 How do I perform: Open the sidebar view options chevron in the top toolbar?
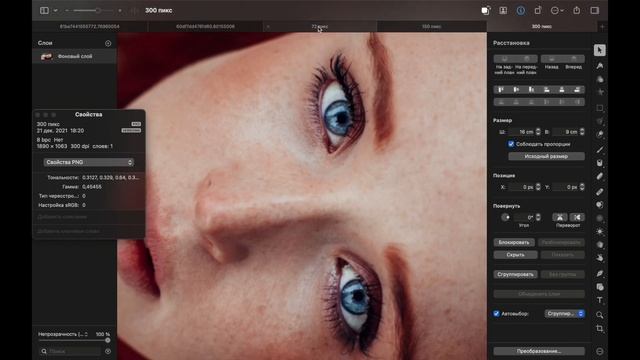[x=56, y=11]
